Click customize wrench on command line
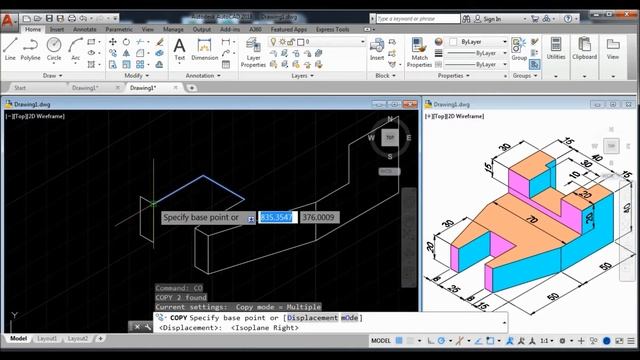 [147, 327]
